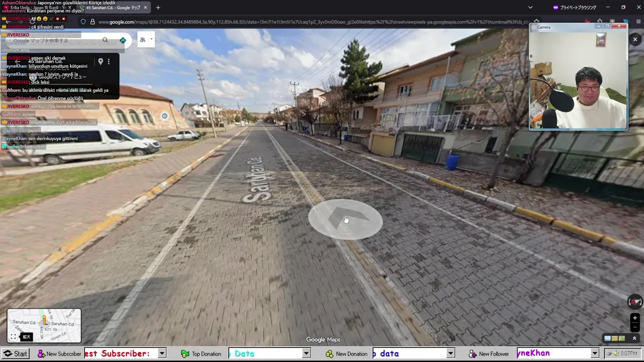Click the 45 Saruhan Cd. title in the card
Viewport: 644px width, 362px height.
pyautogui.click(x=45, y=61)
